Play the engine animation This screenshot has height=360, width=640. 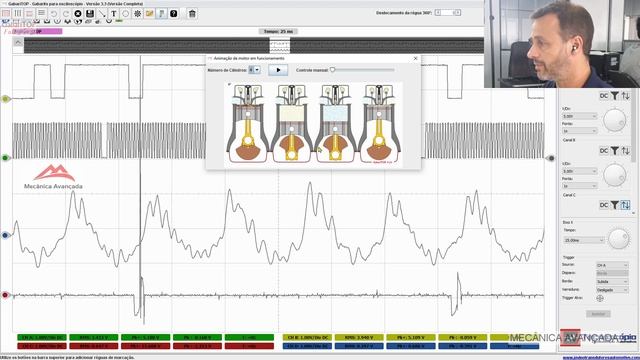coord(278,70)
